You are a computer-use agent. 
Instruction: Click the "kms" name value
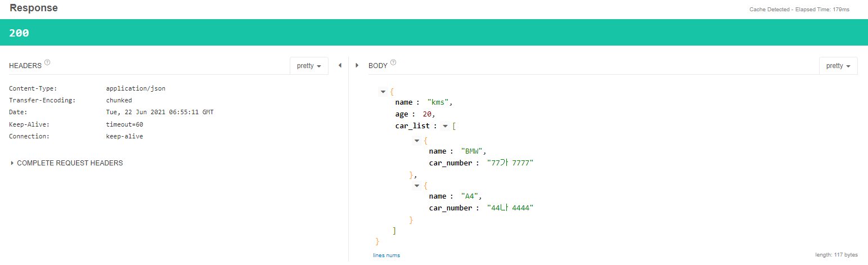pyautogui.click(x=440, y=102)
